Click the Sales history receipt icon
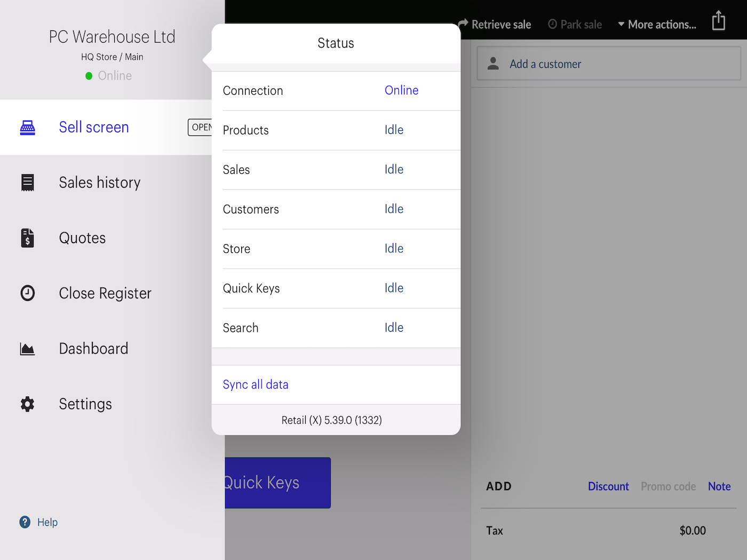The height and width of the screenshot is (560, 747). pyautogui.click(x=27, y=182)
